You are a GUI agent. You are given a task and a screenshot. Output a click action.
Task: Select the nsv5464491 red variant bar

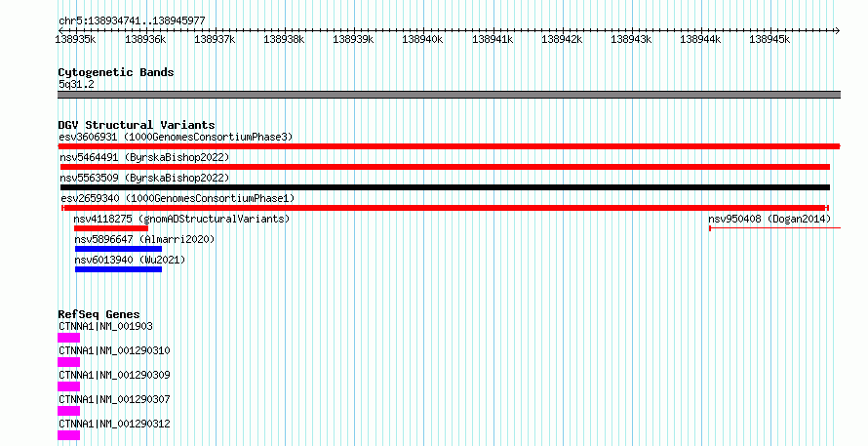click(x=445, y=167)
